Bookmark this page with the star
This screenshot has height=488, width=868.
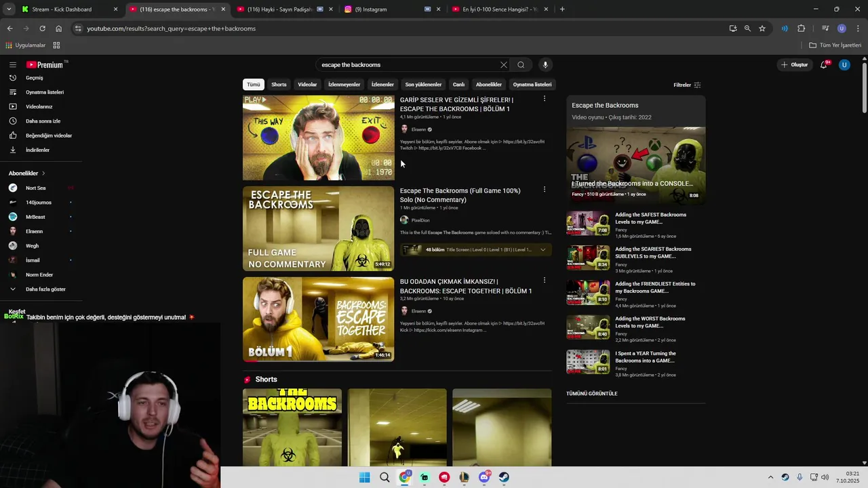coord(762,28)
